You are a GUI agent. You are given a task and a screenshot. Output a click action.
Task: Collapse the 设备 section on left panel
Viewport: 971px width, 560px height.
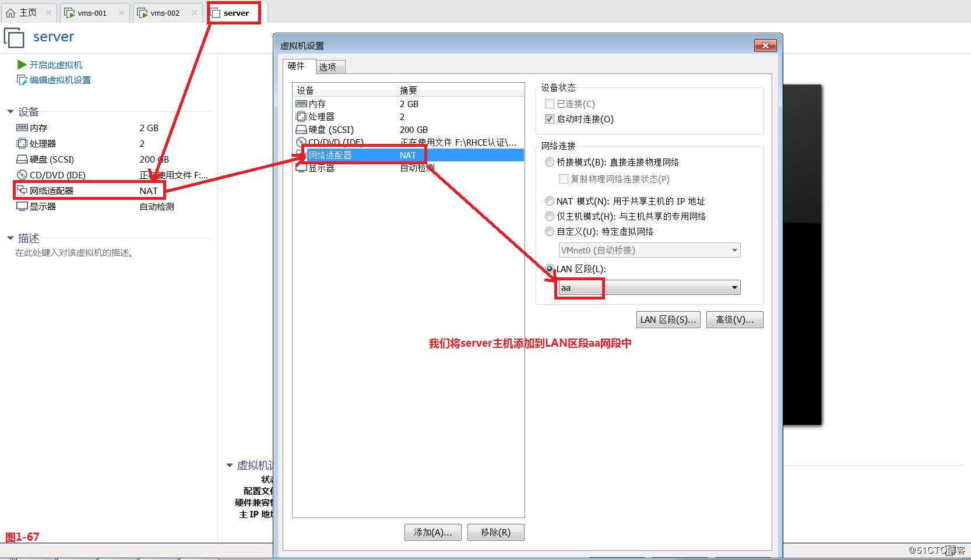(x=10, y=111)
